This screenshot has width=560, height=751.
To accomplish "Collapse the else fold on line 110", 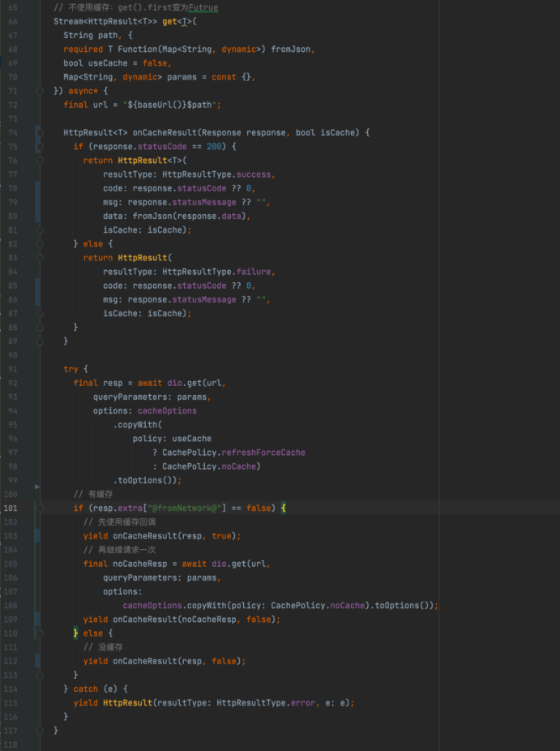I will (41, 633).
